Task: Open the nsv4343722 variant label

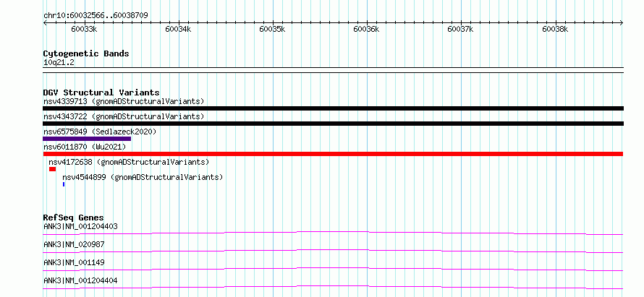Action: click(124, 116)
